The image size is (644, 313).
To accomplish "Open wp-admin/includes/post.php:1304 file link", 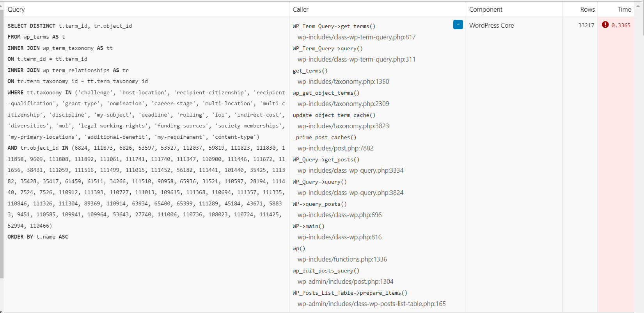I will click(346, 281).
